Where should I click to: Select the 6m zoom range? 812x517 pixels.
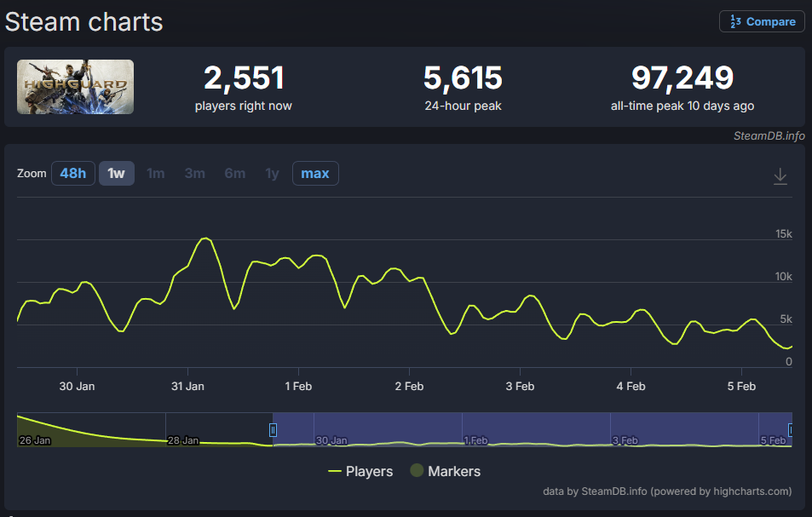click(234, 174)
